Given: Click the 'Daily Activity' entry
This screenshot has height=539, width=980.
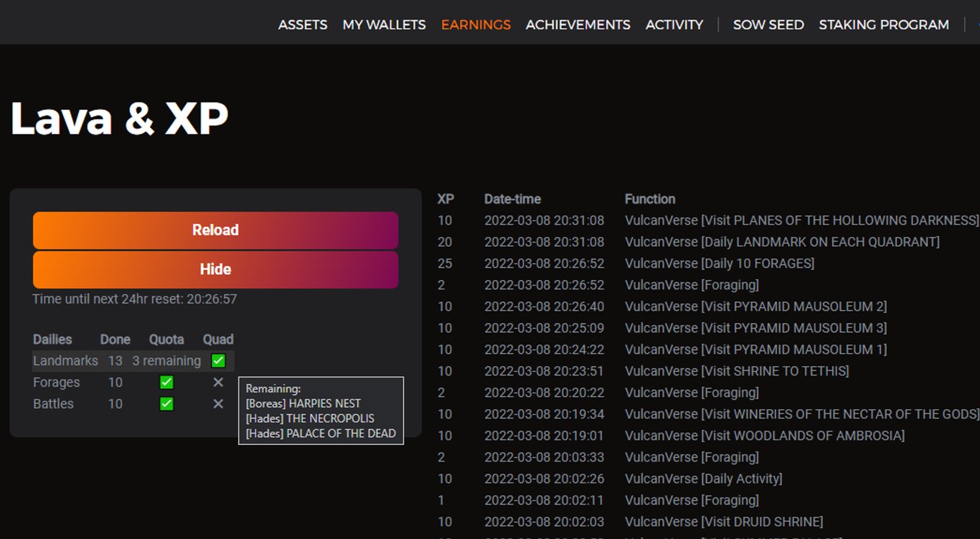Looking at the screenshot, I should tap(703, 479).
